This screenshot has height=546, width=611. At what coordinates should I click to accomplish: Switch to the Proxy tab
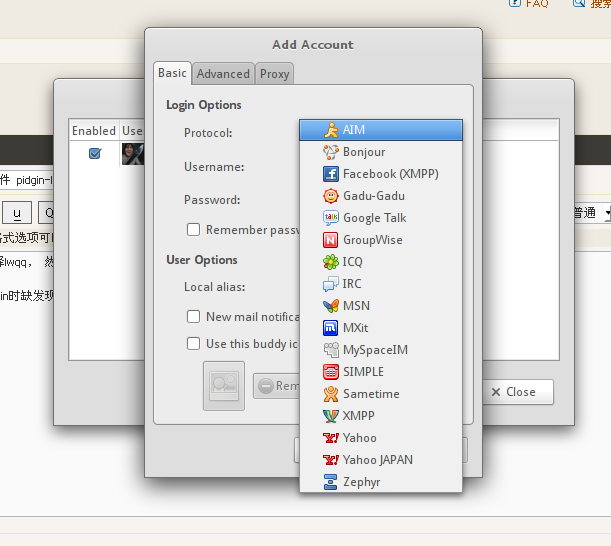point(274,74)
